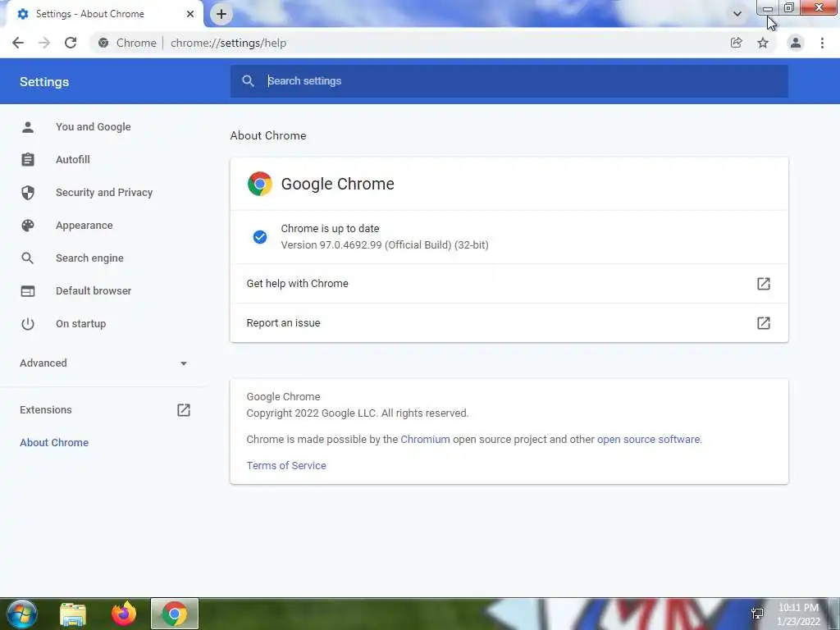The image size is (840, 630).
Task: Click the Default browser window icon
Action: point(28,291)
